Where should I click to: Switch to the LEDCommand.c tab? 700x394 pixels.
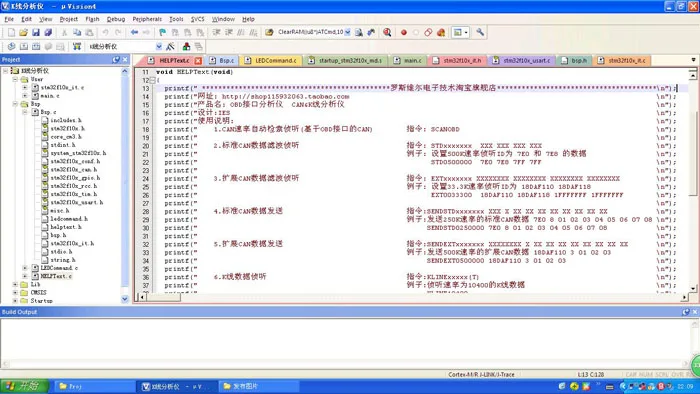(271, 60)
